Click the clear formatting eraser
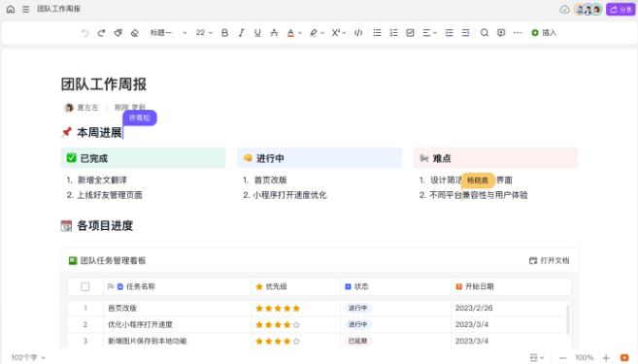The height and width of the screenshot is (364, 638). (x=134, y=33)
